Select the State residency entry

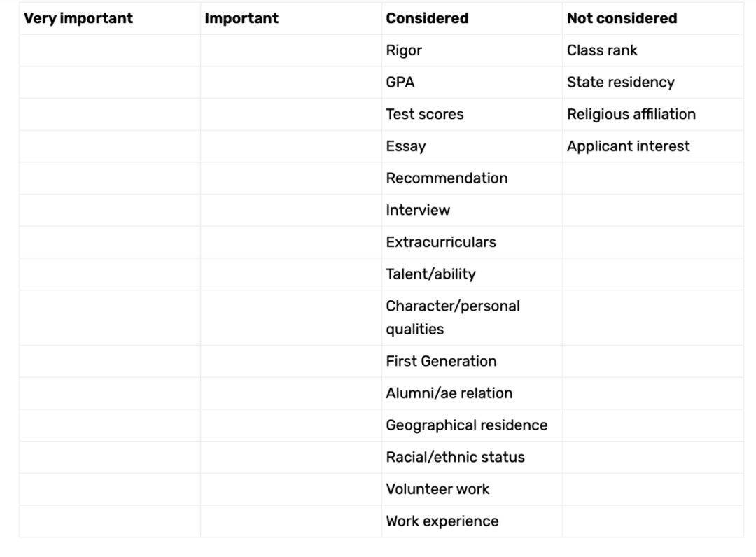point(620,83)
